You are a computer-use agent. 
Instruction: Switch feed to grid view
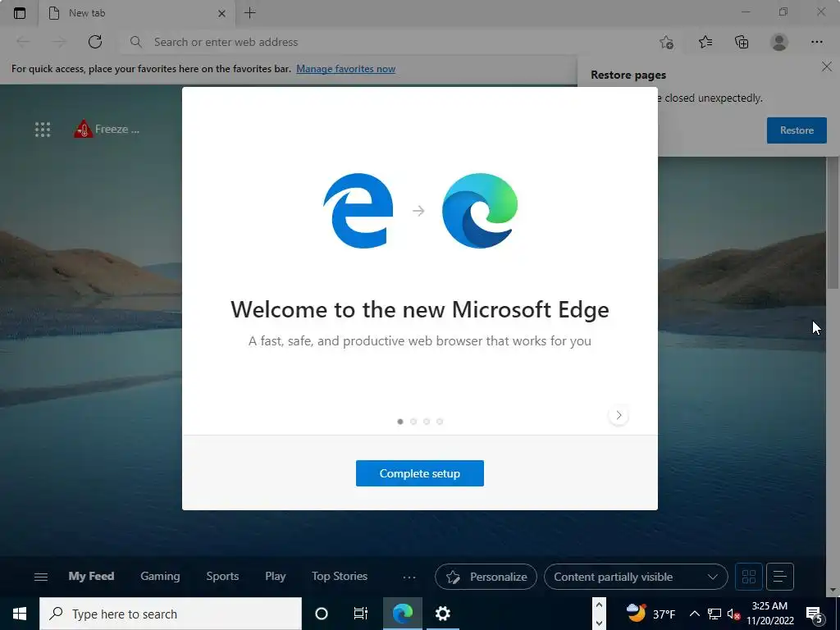tap(749, 577)
